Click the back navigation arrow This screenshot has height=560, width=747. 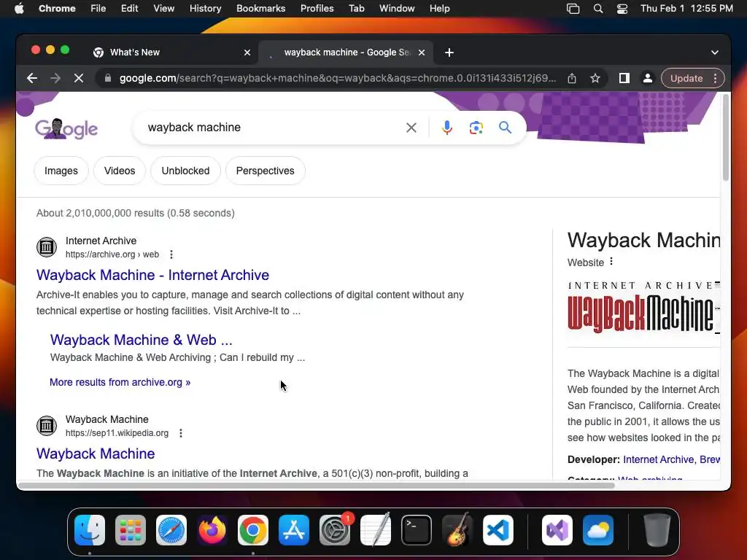pos(32,78)
